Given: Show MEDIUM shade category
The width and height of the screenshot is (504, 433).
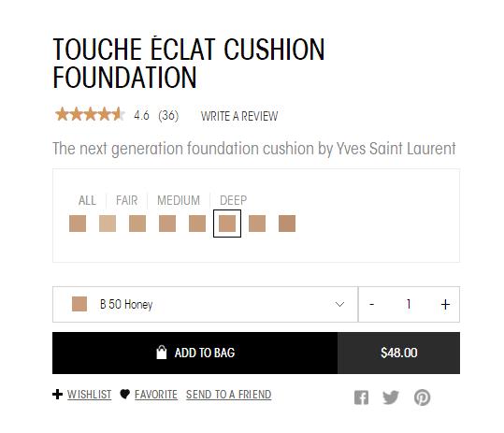Looking at the screenshot, I should [x=179, y=200].
